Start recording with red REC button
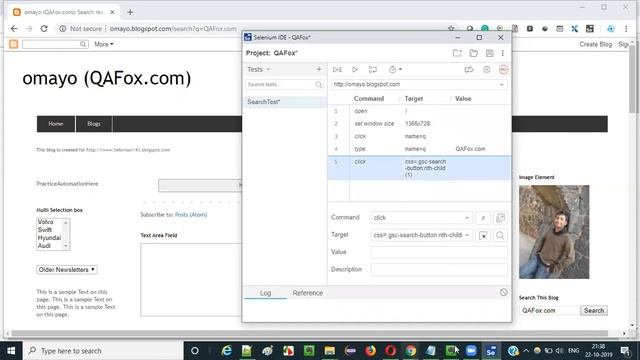 pos(504,70)
